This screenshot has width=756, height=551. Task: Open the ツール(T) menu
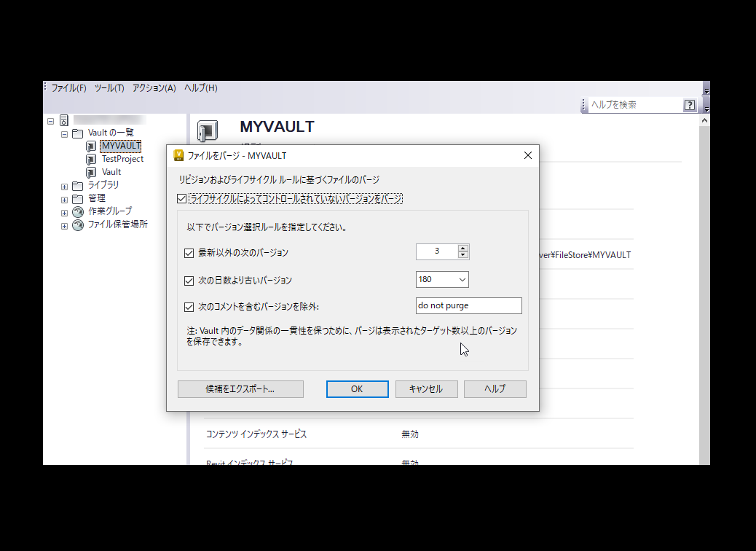(x=109, y=87)
